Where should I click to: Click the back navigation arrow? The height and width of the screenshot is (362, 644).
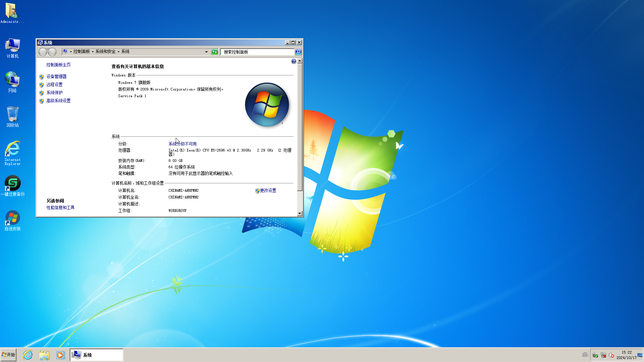(x=43, y=52)
